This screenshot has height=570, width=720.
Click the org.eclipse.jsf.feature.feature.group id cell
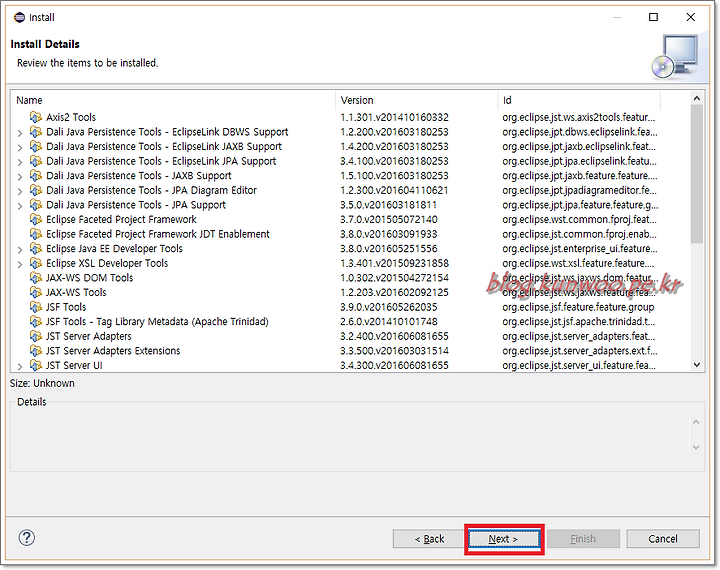pos(578,307)
